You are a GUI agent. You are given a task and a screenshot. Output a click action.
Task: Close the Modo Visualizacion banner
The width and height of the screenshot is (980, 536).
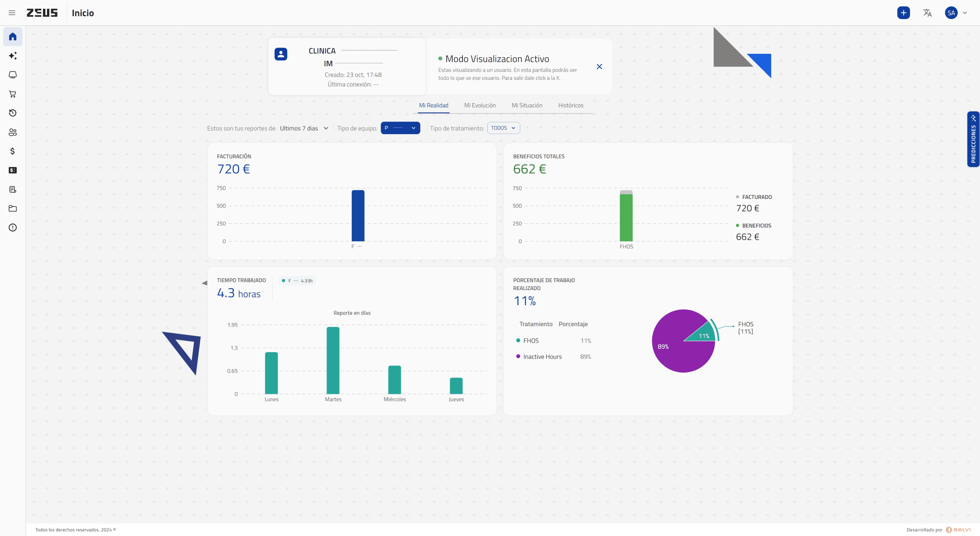[599, 67]
